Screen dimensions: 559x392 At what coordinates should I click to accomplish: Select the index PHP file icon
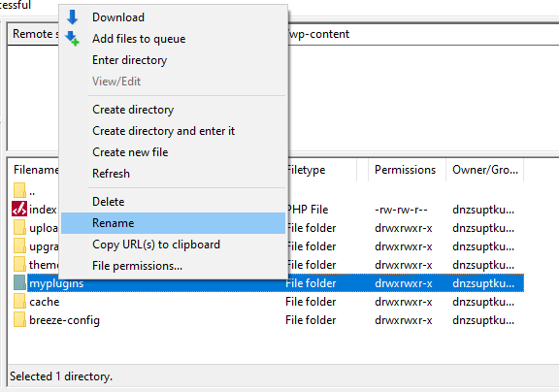point(19,210)
